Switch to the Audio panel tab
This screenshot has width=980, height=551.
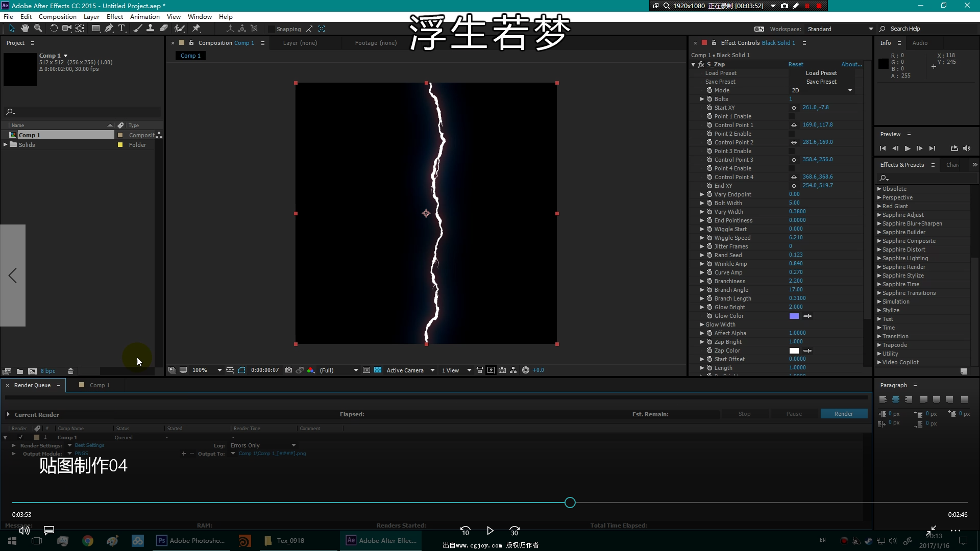[x=920, y=43]
